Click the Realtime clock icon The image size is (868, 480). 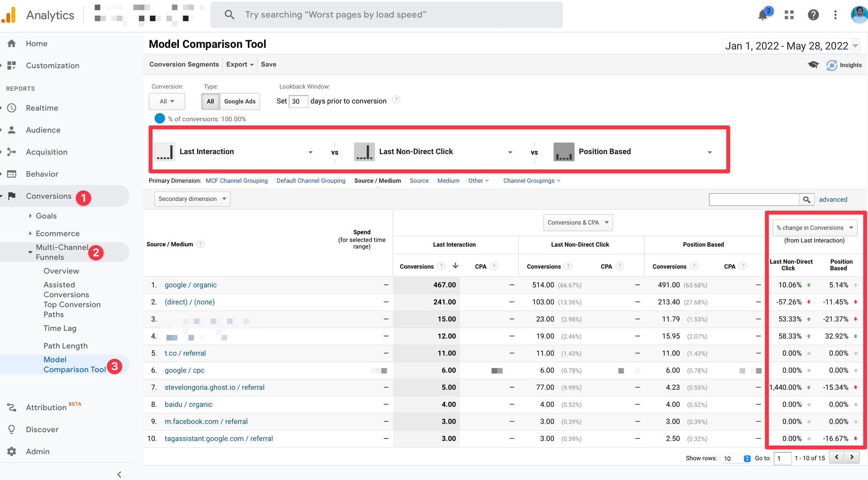coord(12,108)
